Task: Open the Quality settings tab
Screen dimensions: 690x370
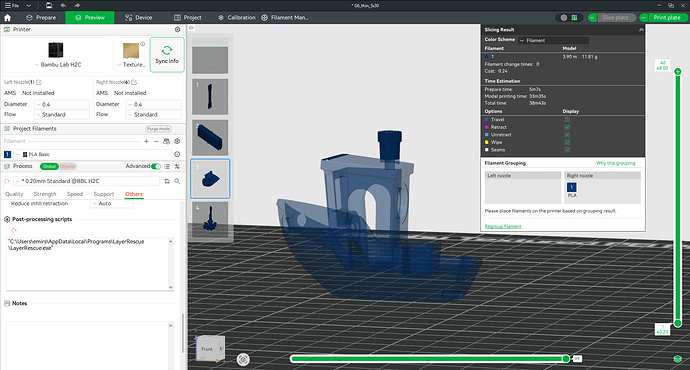Action: coord(14,194)
